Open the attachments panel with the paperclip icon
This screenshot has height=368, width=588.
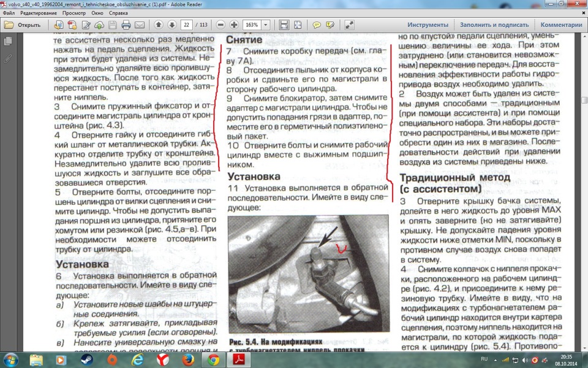pos(8,59)
